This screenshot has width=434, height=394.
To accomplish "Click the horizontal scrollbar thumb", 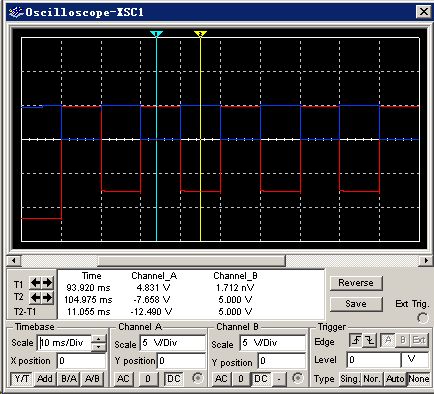I will pyautogui.click(x=191, y=261).
